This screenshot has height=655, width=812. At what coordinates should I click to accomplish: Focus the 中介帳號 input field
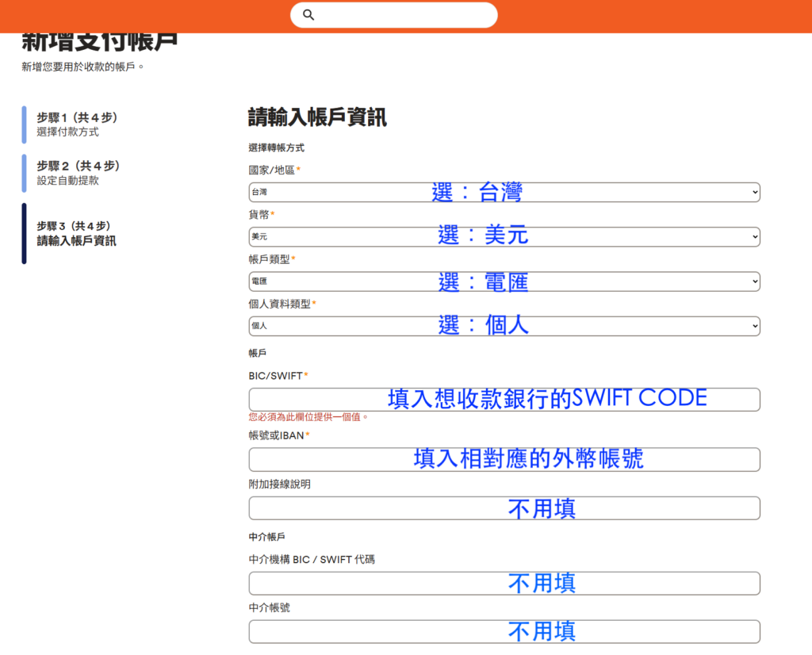(x=504, y=631)
